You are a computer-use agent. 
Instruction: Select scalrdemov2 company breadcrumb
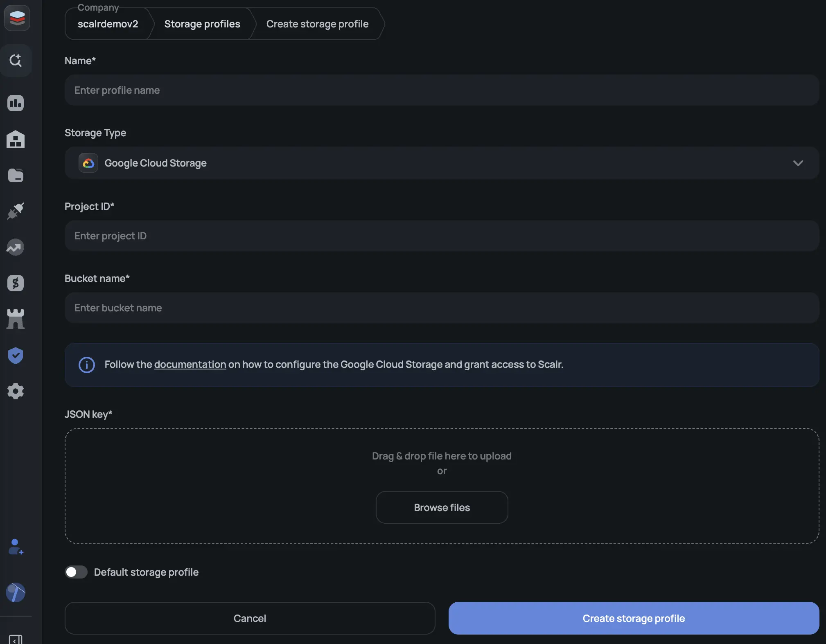[108, 24]
